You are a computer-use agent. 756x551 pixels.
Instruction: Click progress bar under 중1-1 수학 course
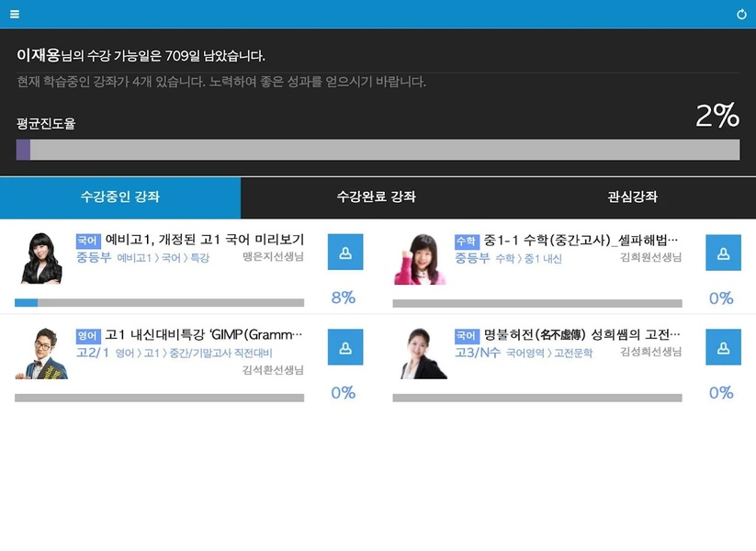pyautogui.click(x=537, y=303)
